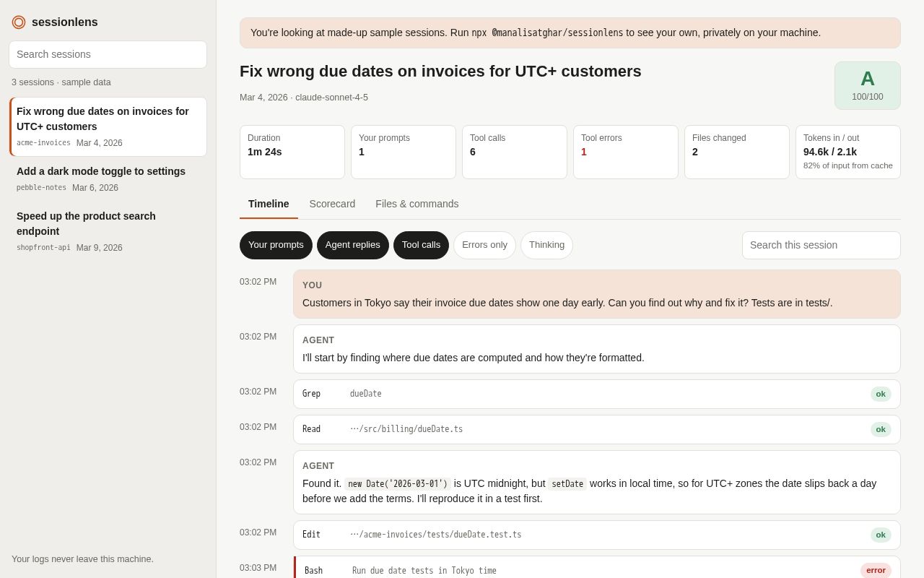This screenshot has height=578, width=924.
Task: Open the product search endpoint session
Action: coord(108,231)
